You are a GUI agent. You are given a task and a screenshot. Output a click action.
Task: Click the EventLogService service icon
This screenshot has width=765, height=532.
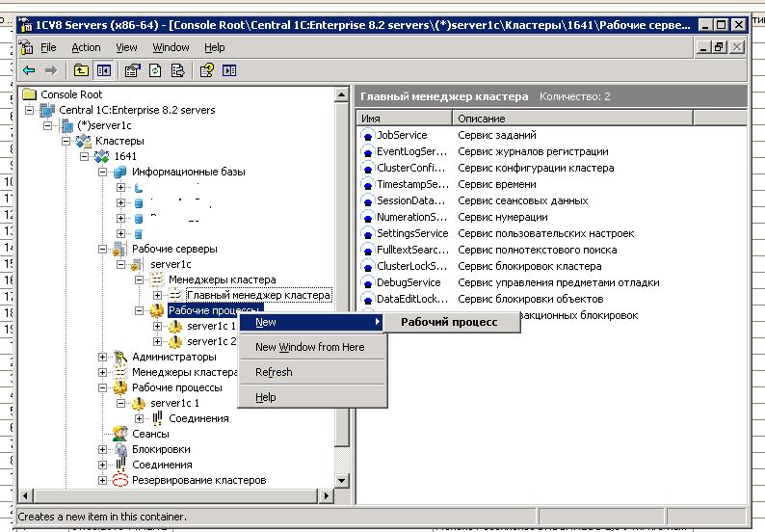click(x=367, y=151)
